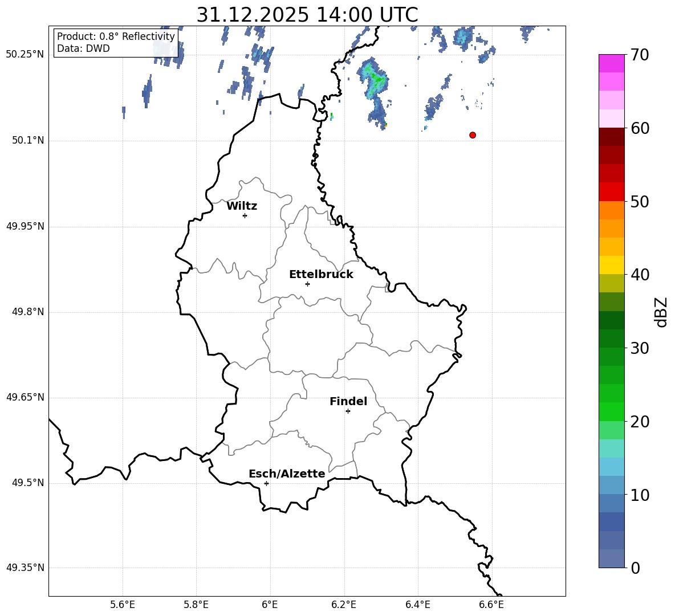Click the 0 tick on the colorbar
675x616 pixels.
tap(635, 568)
